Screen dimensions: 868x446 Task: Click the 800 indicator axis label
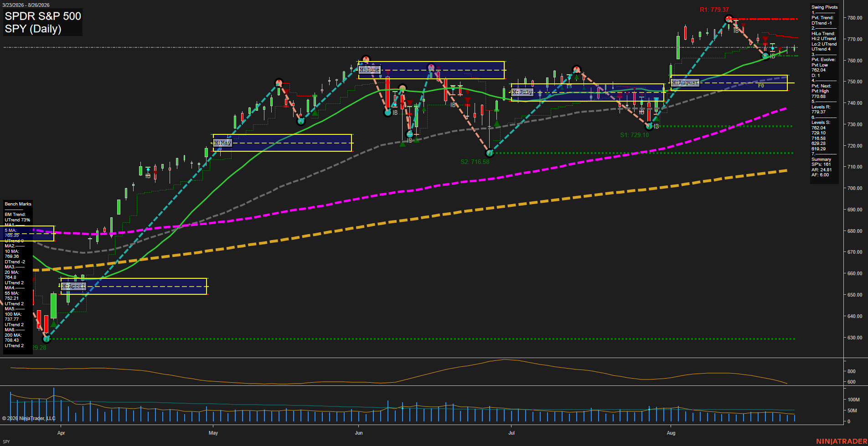(851, 371)
